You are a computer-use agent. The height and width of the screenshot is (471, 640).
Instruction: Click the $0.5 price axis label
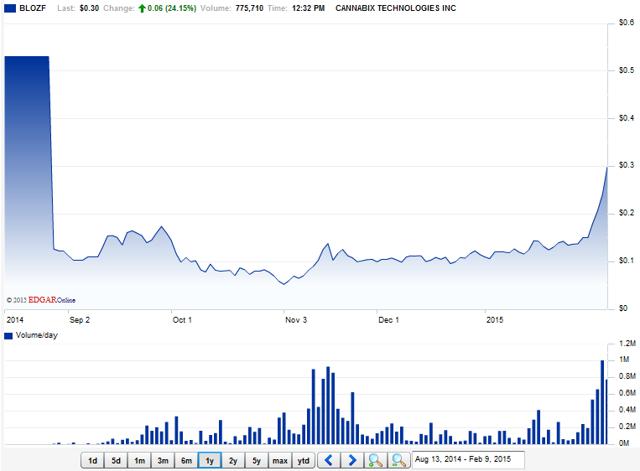coord(627,70)
